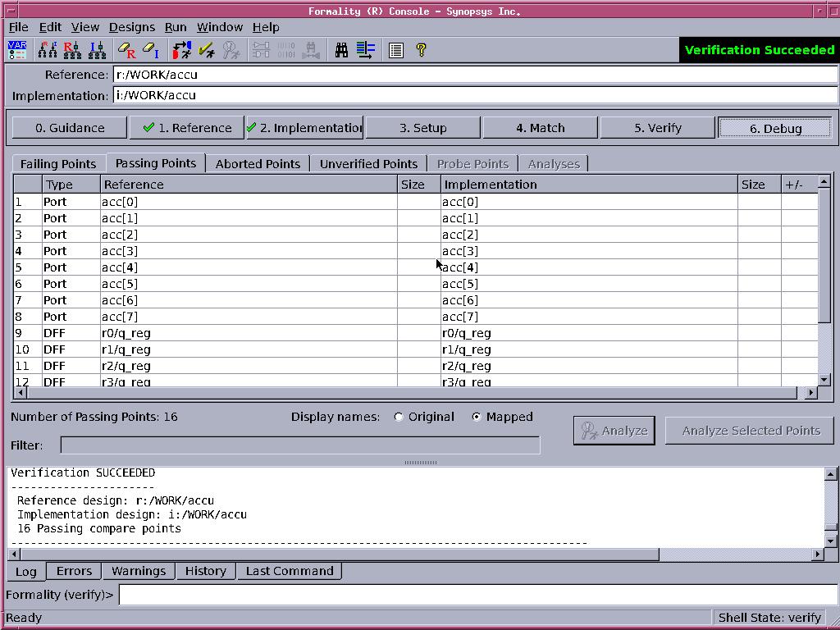Click the black binoculars find icon
Viewport: 840px width, 630px height.
coord(341,50)
